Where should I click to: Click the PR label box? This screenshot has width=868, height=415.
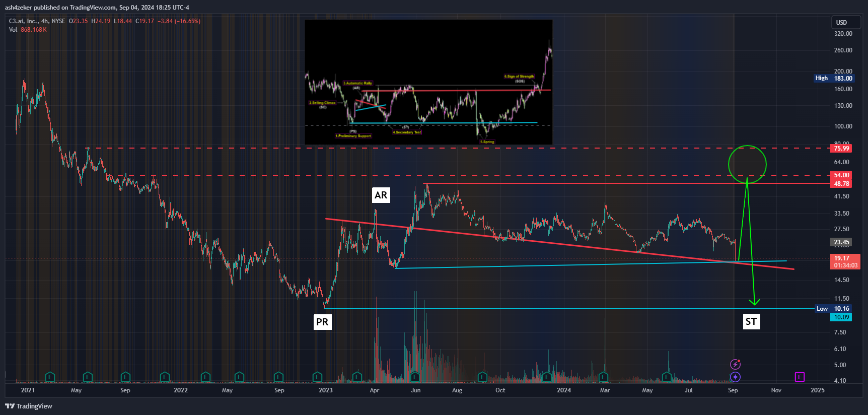pos(322,322)
